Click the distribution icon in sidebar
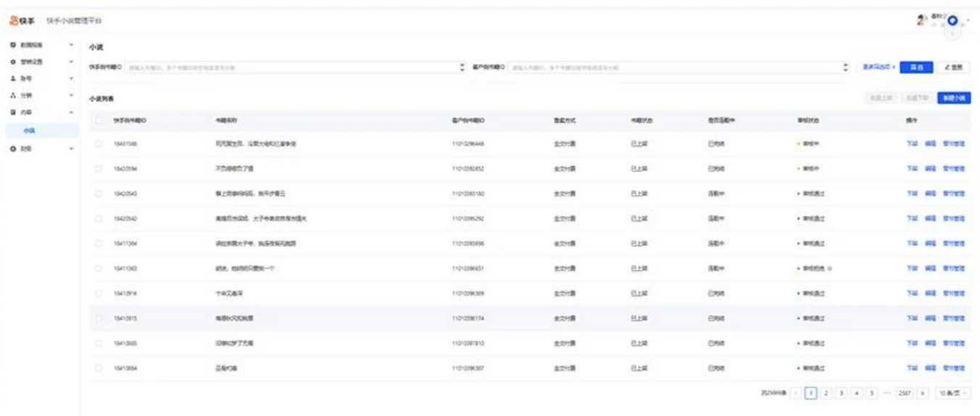The image size is (980, 416). (x=12, y=96)
